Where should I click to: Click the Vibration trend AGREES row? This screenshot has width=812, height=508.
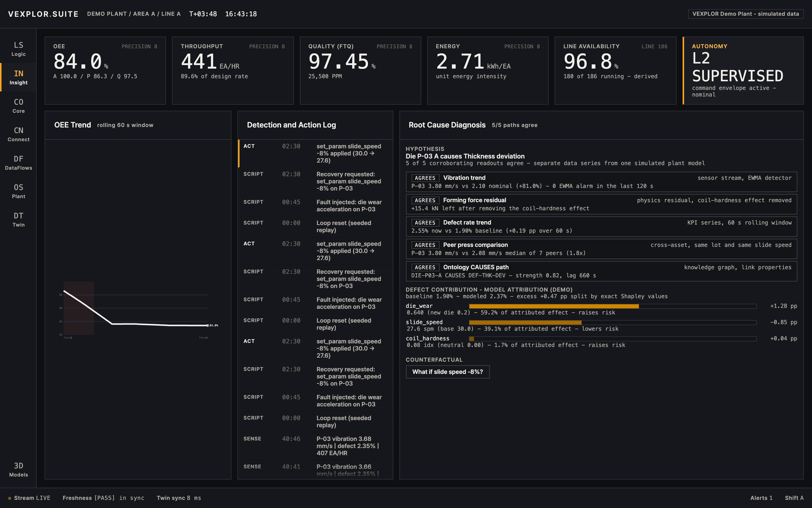click(601, 182)
